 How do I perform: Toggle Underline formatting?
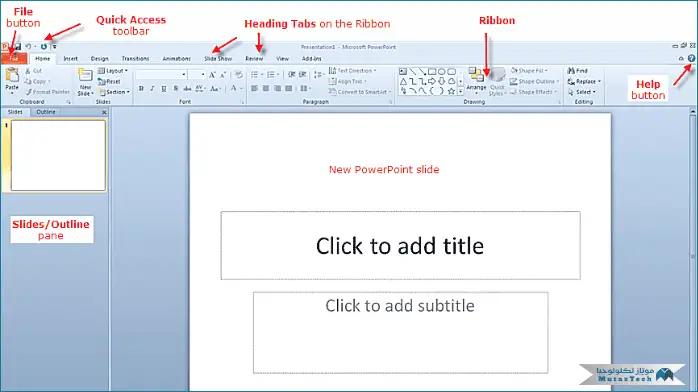(x=164, y=89)
